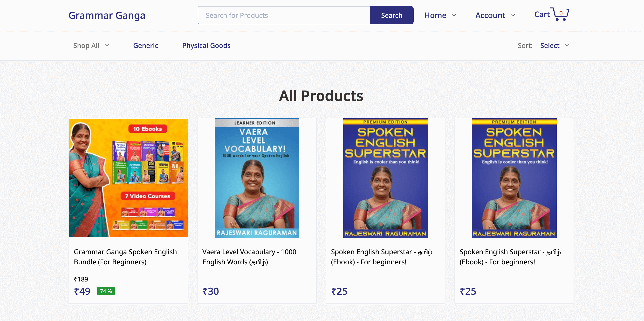
Task: Click the ₹49 bundle price
Action: [x=82, y=291]
